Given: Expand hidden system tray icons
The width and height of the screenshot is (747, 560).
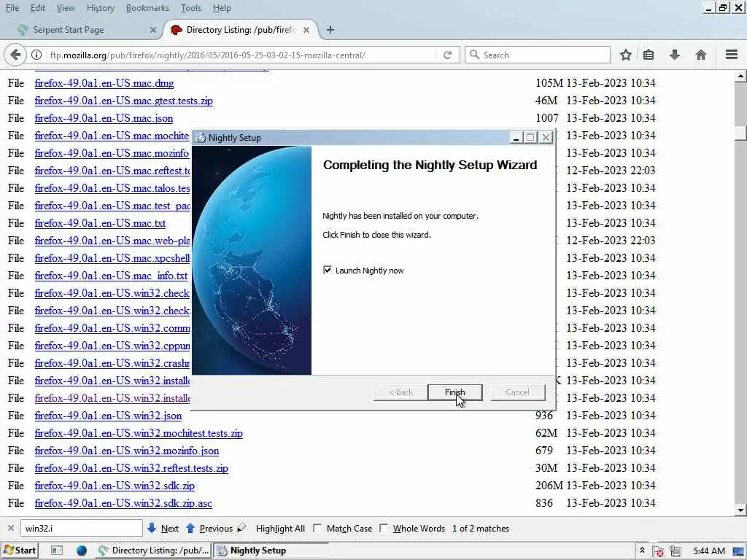Looking at the screenshot, I should (642, 551).
